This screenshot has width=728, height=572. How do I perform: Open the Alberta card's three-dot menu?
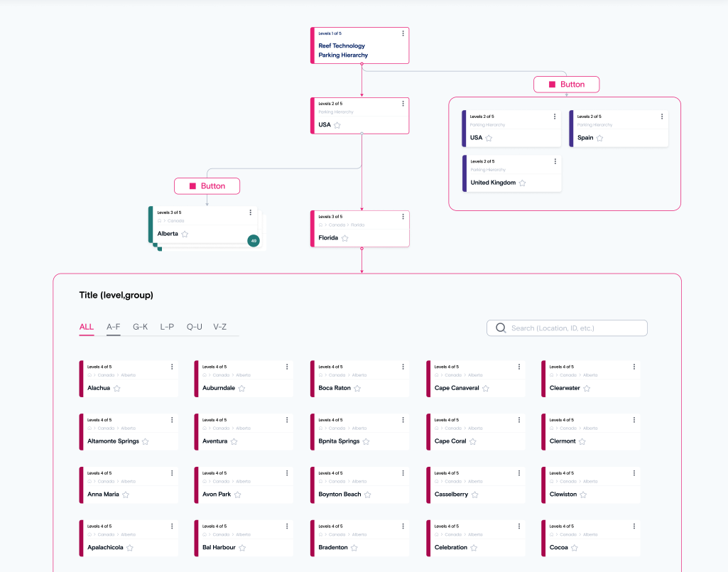click(x=251, y=212)
